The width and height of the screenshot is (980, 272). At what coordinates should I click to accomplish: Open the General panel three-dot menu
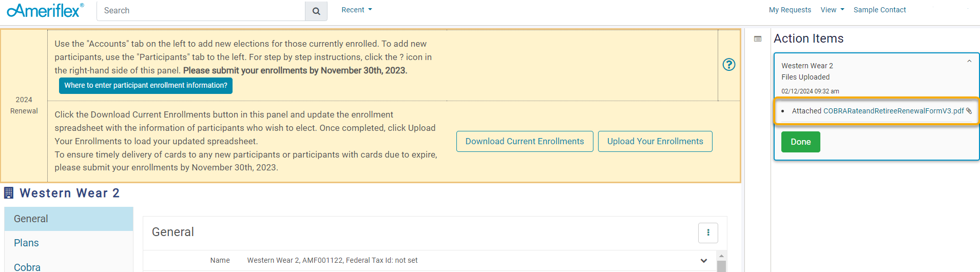(x=708, y=232)
